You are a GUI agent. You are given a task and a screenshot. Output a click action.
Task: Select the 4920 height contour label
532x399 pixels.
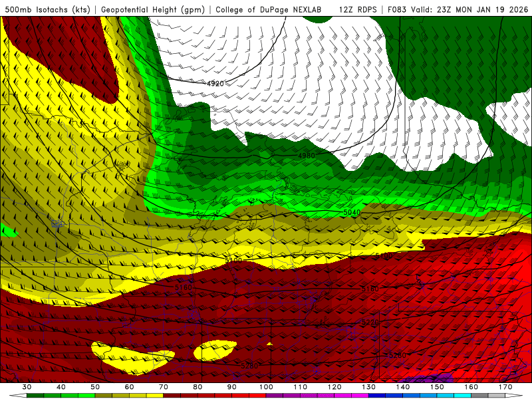pos(215,84)
